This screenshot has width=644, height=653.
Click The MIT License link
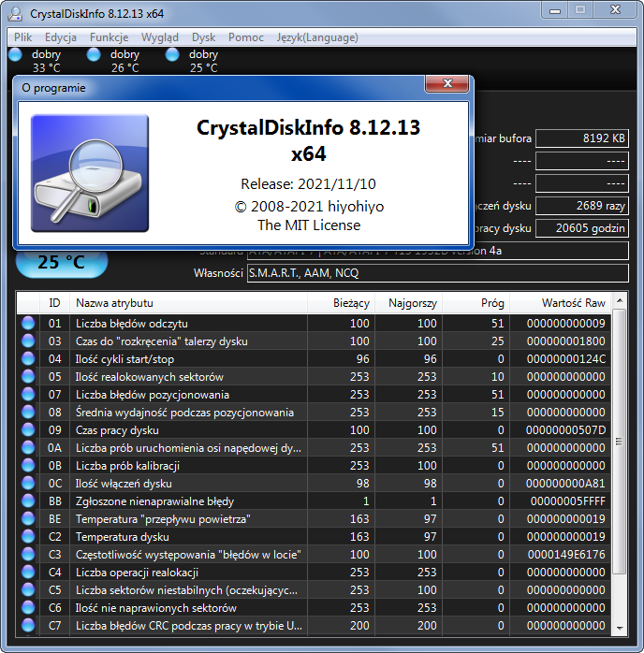click(x=309, y=225)
